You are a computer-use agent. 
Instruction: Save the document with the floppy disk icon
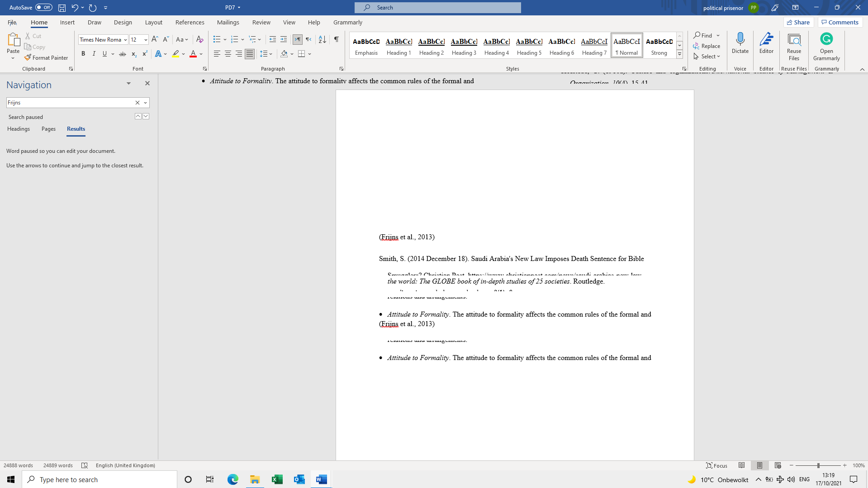(62, 8)
